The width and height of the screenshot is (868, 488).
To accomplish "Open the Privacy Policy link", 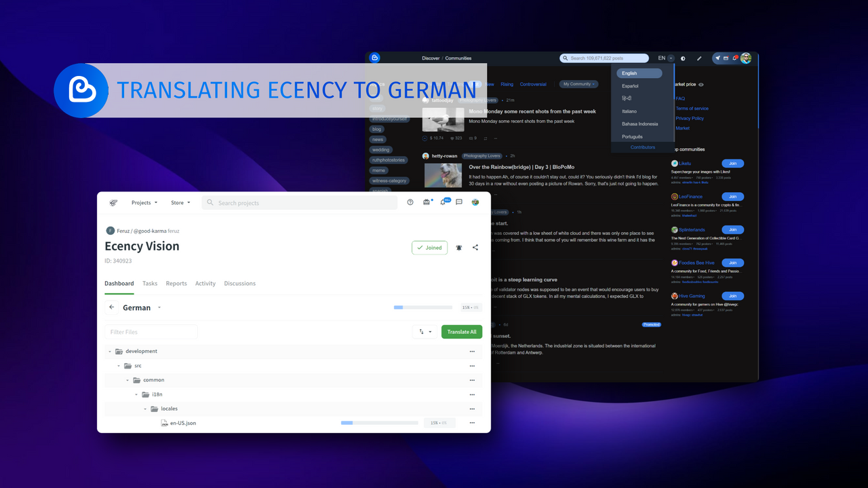I will [690, 118].
